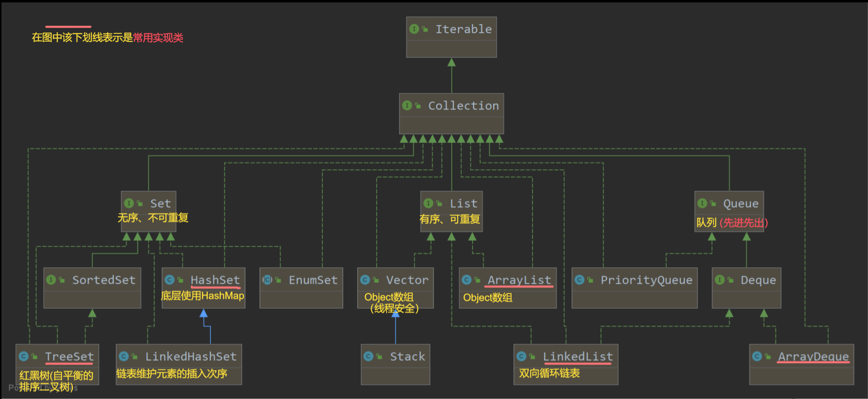
Task: Click the interface icon beside Iterable
Action: coord(414,29)
